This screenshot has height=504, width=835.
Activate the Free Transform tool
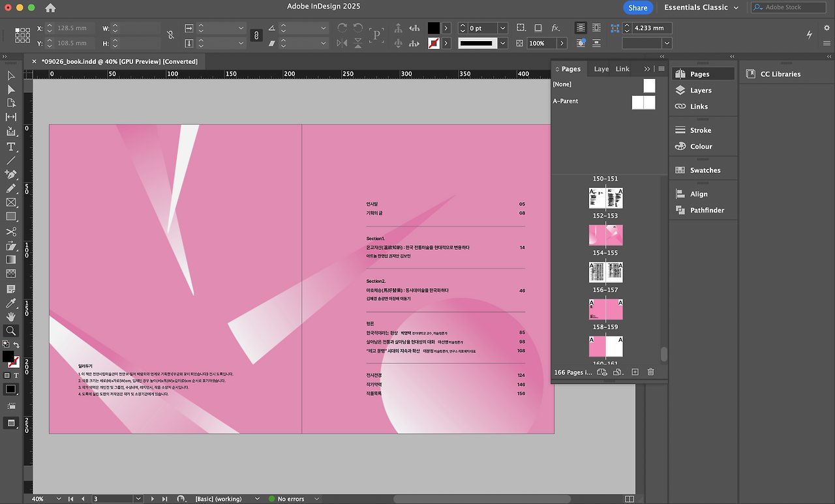point(11,246)
